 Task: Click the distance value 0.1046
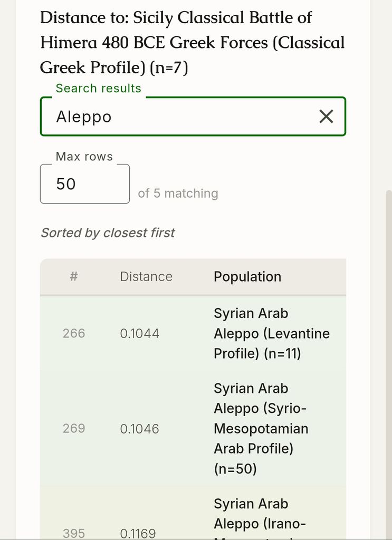139,429
